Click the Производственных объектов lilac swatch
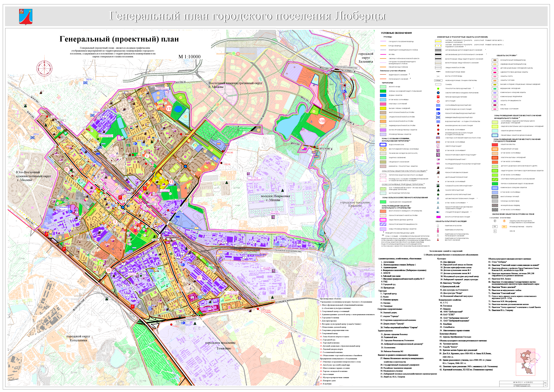This screenshot has width=554, height=392. point(383,134)
